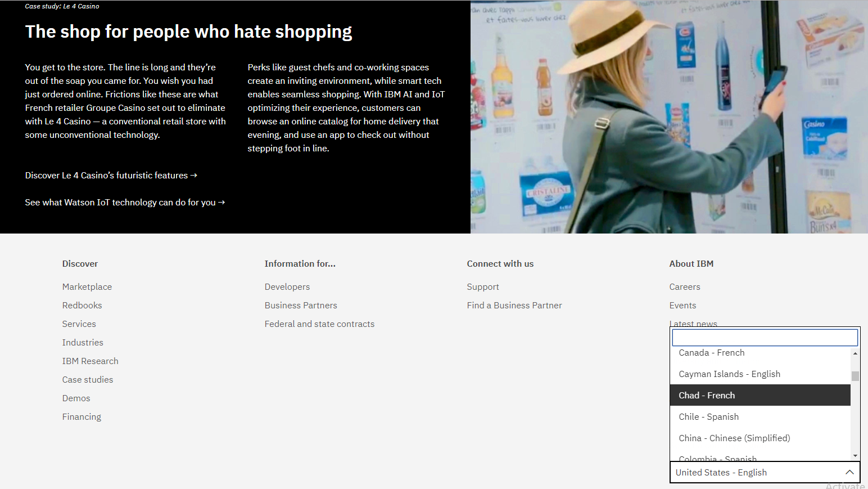Image resolution: width=868 pixels, height=489 pixels.
Task: Select highlighted Chad - French option
Action: (x=760, y=396)
